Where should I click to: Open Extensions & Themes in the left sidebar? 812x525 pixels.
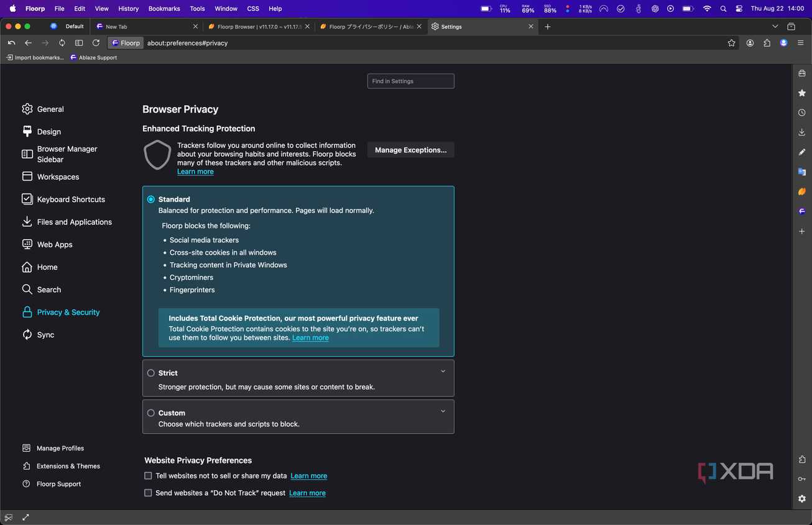pyautogui.click(x=61, y=466)
